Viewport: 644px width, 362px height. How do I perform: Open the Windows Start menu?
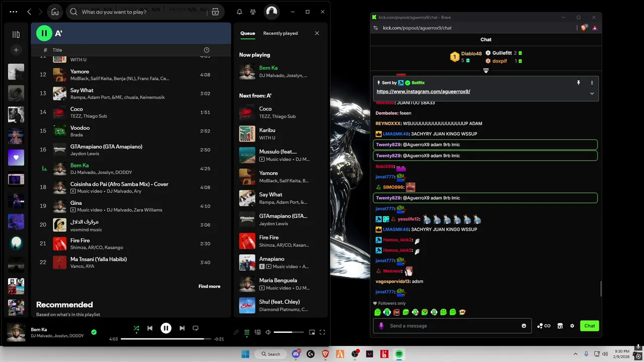coord(245,354)
